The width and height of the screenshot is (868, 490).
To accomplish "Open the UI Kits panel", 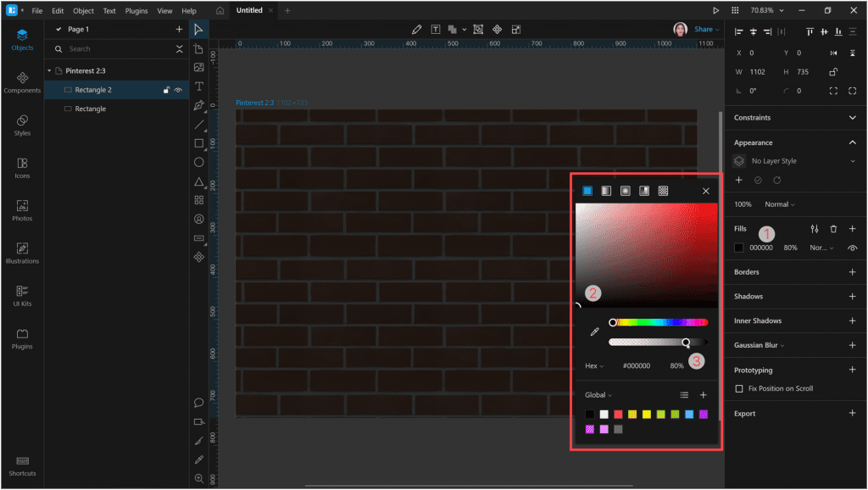I will pos(22,296).
